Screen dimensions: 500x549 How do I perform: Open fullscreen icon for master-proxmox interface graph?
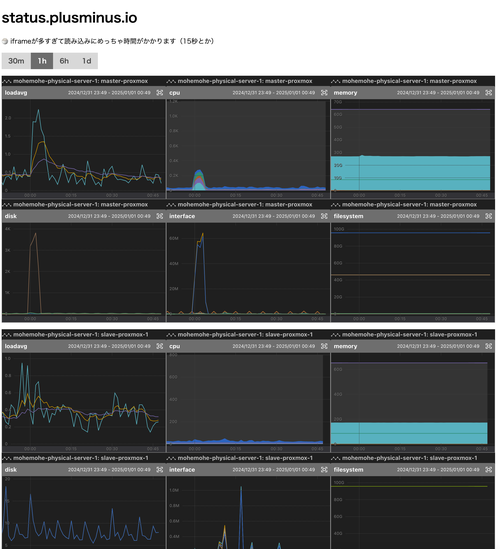[324, 216]
